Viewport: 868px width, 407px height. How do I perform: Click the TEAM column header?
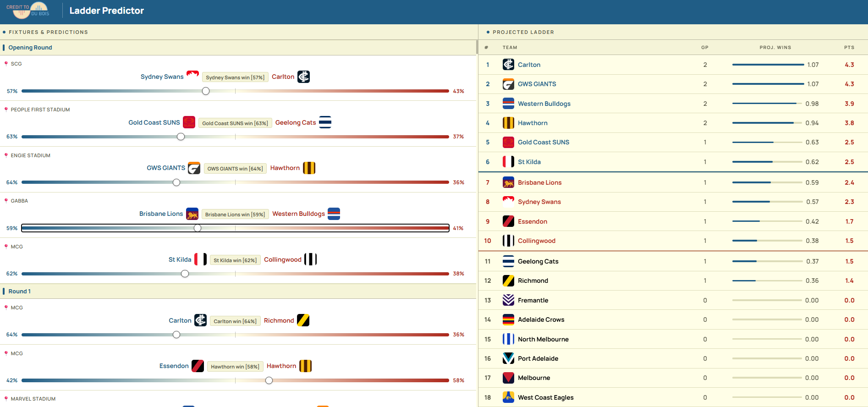[x=510, y=48]
